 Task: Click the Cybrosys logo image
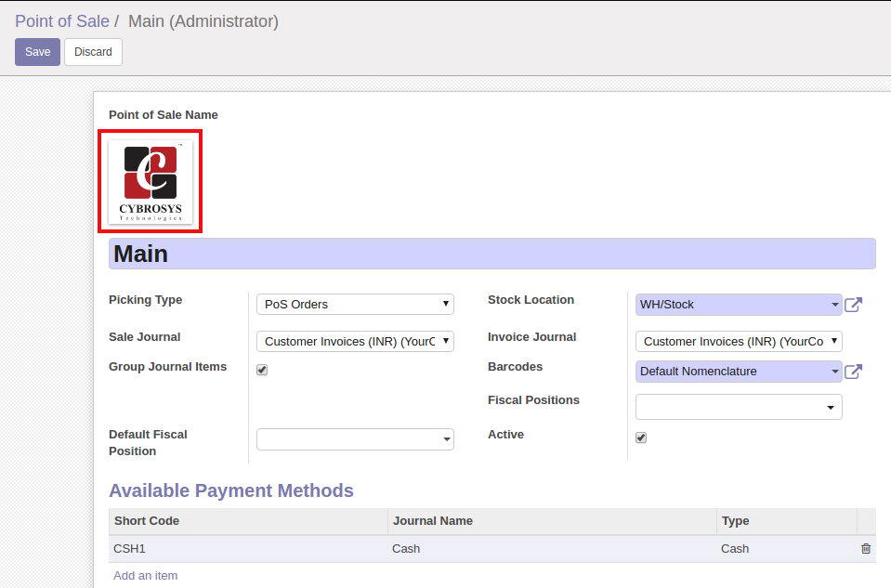tap(151, 182)
